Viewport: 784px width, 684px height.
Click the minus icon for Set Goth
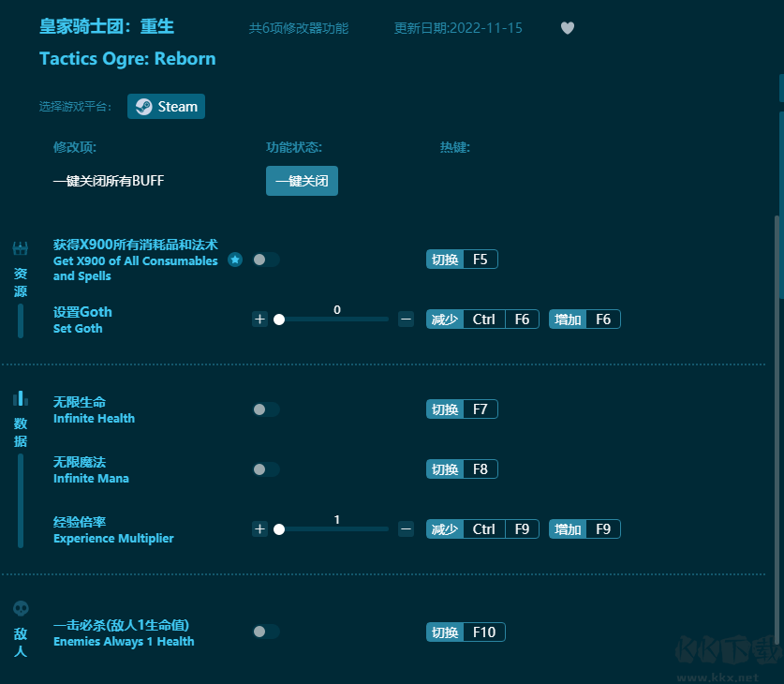click(x=406, y=320)
